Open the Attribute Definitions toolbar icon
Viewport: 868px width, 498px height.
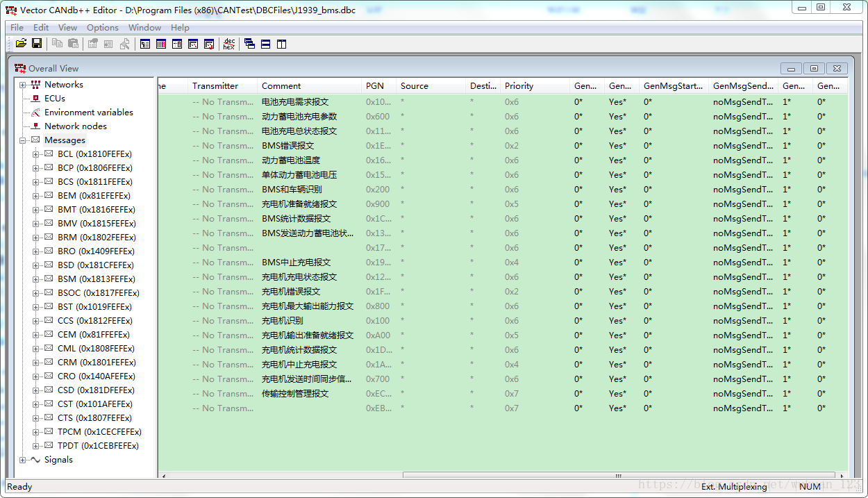[176, 44]
